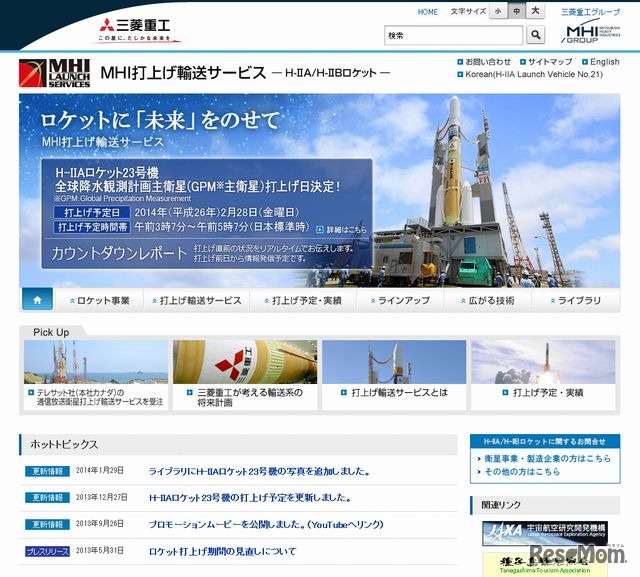The height and width of the screenshot is (577, 640).
Task: Open the ライブラリ menu item
Action: tap(576, 301)
